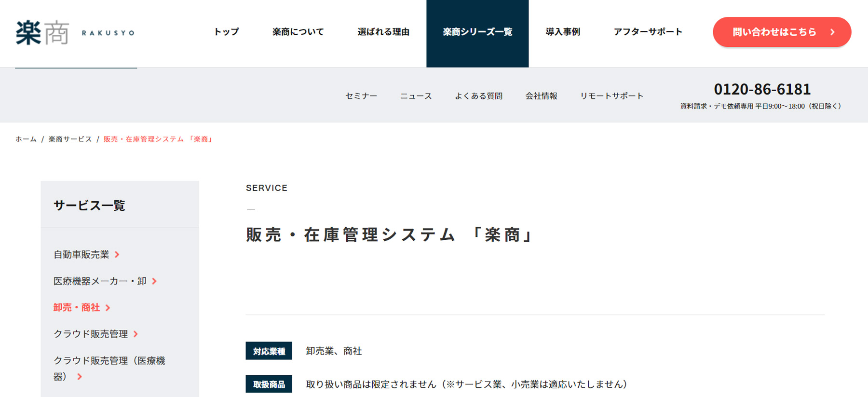
Task: Open the ニュース link
Action: pos(416,96)
